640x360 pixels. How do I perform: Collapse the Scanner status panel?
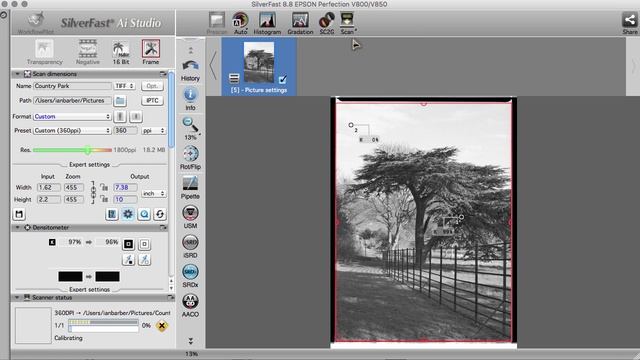pyautogui.click(x=18, y=298)
